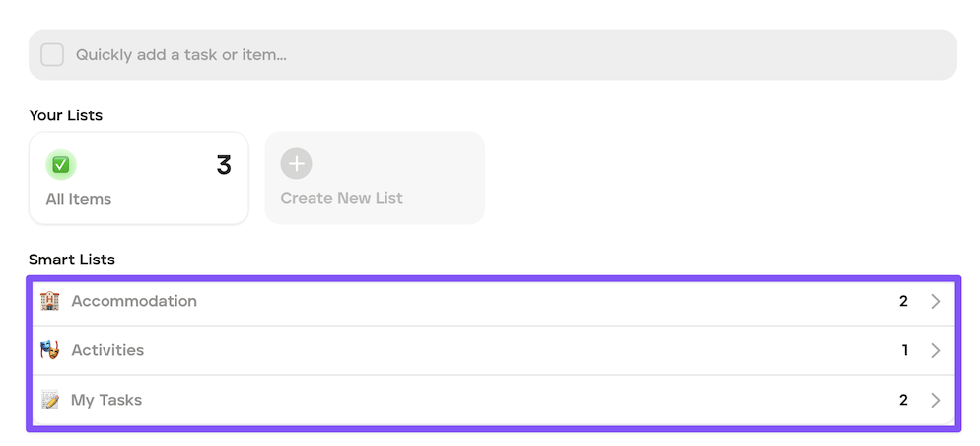Click the plus icon for Create New List
980x446 pixels.
[296, 164]
